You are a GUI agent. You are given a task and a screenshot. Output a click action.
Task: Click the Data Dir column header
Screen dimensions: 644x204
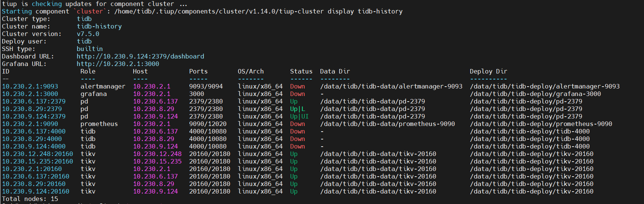click(335, 71)
